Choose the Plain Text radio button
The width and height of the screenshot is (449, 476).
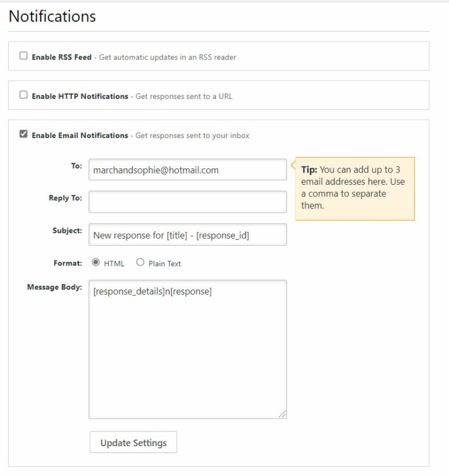coord(140,263)
